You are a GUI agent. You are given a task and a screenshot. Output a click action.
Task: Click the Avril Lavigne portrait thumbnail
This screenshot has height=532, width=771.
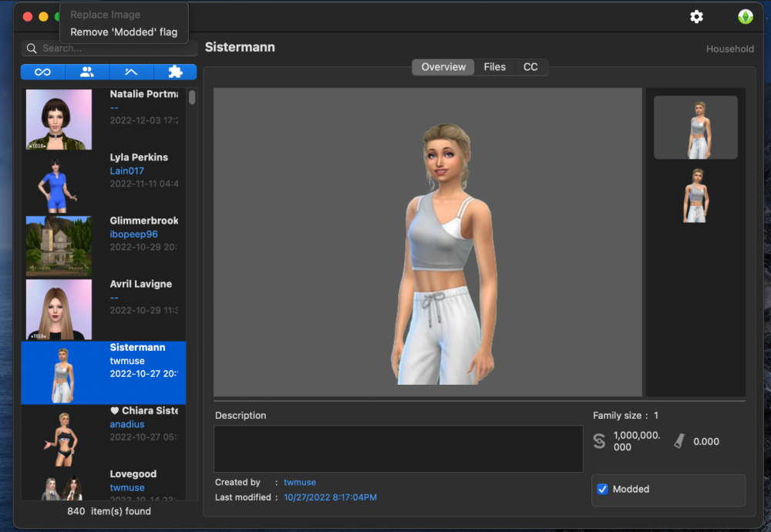click(x=59, y=310)
